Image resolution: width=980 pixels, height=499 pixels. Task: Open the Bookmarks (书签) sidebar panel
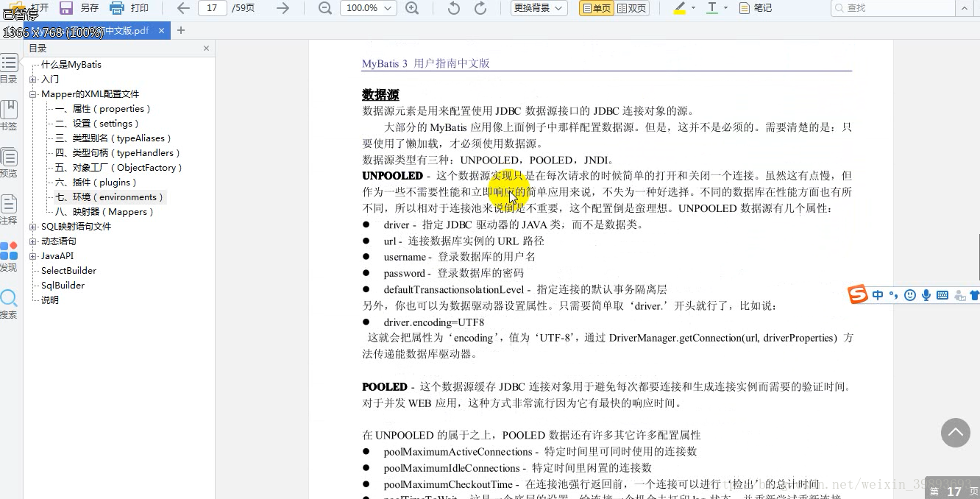(x=9, y=116)
